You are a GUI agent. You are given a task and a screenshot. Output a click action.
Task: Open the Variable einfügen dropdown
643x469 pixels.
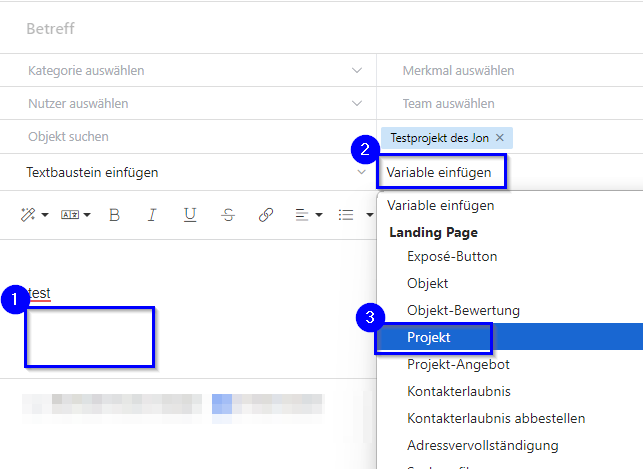point(440,172)
